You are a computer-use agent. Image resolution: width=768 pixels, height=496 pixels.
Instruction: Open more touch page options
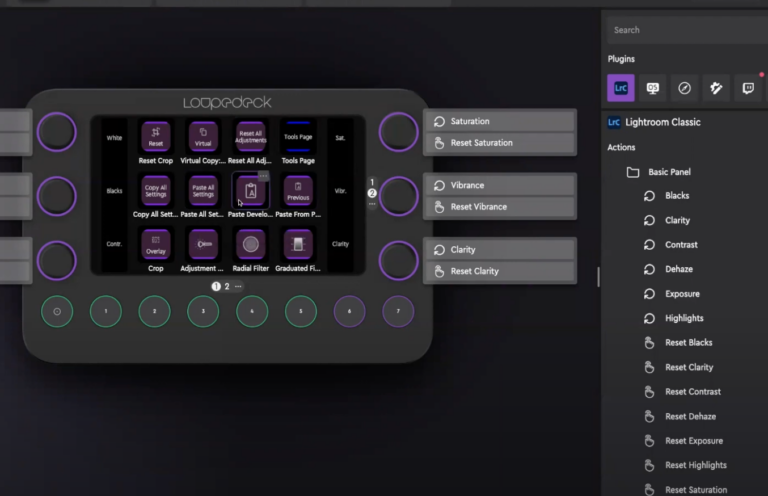(238, 286)
